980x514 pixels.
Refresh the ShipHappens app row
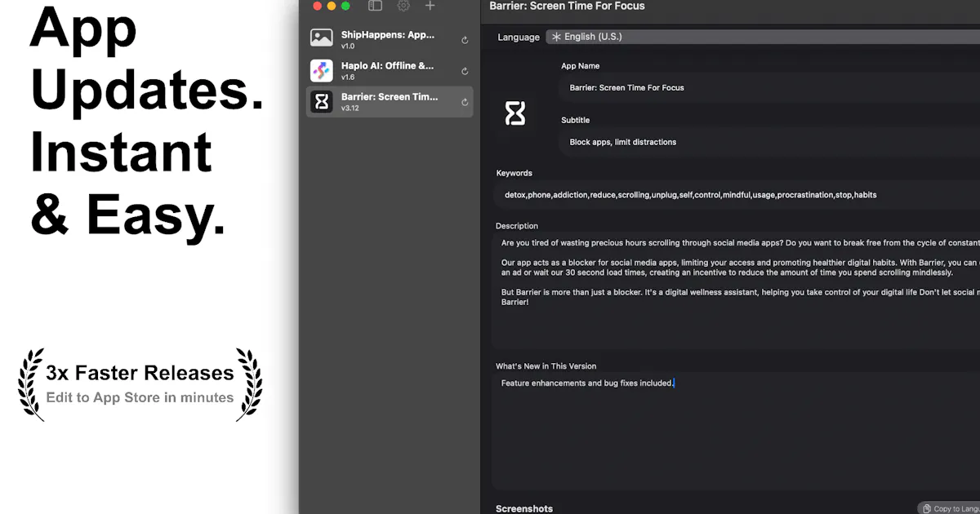tap(465, 40)
